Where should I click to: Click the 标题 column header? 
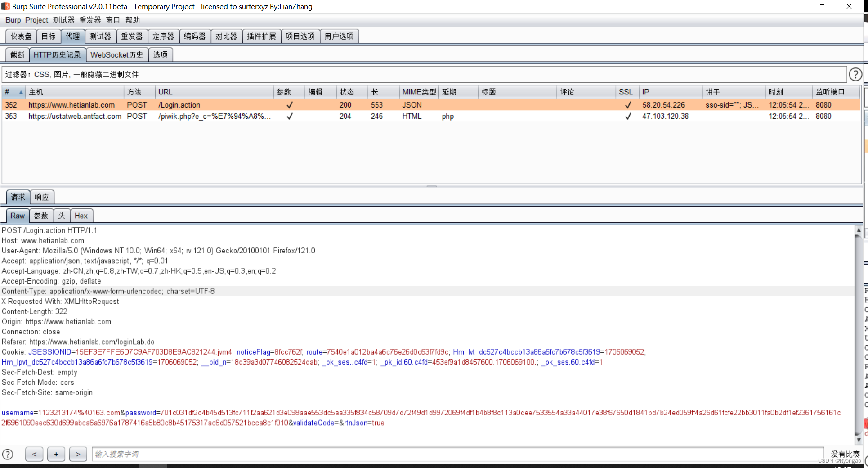point(517,92)
